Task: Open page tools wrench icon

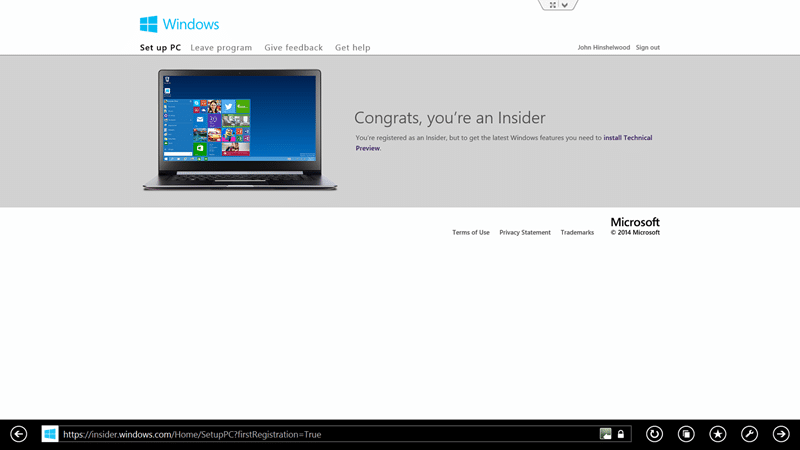Action: coord(749,434)
